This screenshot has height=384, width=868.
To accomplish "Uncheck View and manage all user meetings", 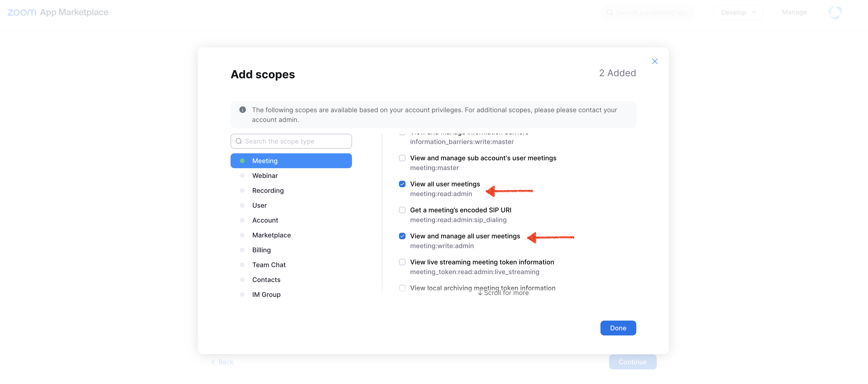I will coord(402,236).
